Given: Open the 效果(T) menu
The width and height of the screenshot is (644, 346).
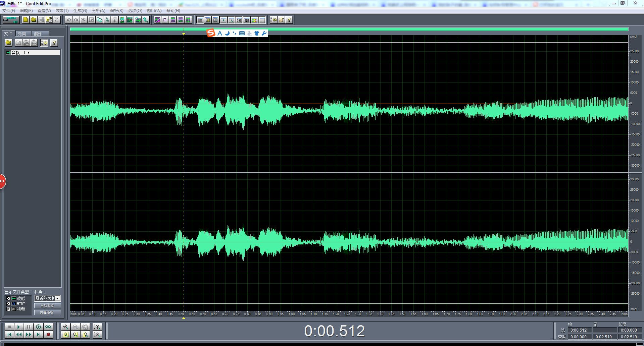Looking at the screenshot, I should [62, 11].
